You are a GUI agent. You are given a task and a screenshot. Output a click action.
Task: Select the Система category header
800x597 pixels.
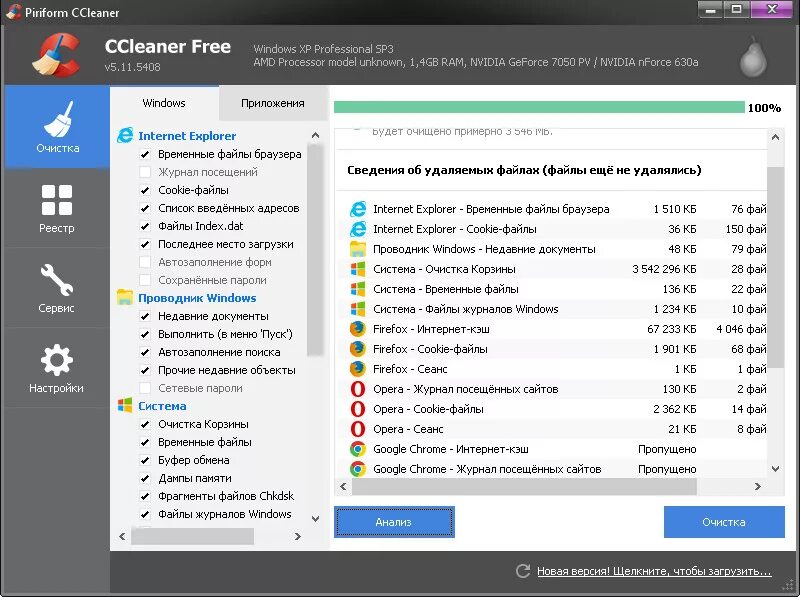162,406
